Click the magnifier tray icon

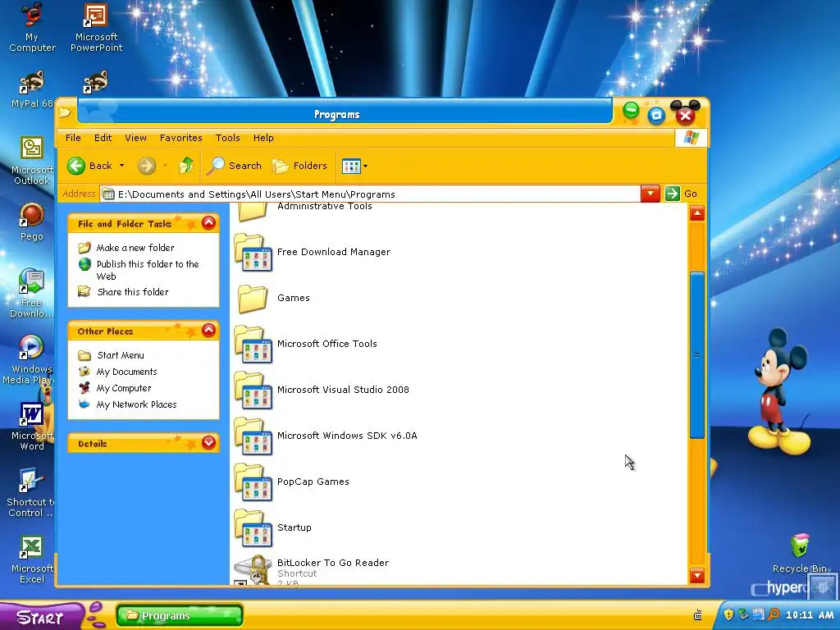coord(773,614)
